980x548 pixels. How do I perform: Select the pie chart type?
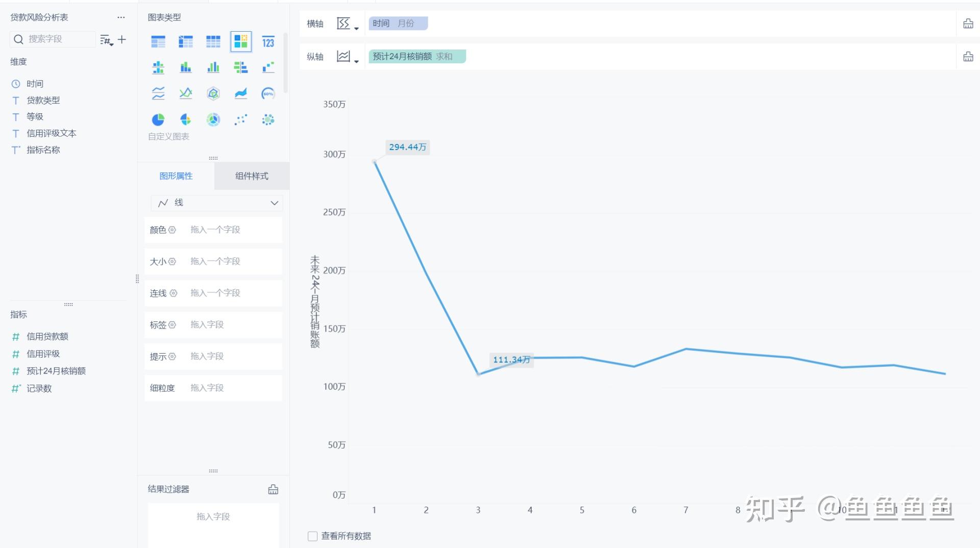158,119
